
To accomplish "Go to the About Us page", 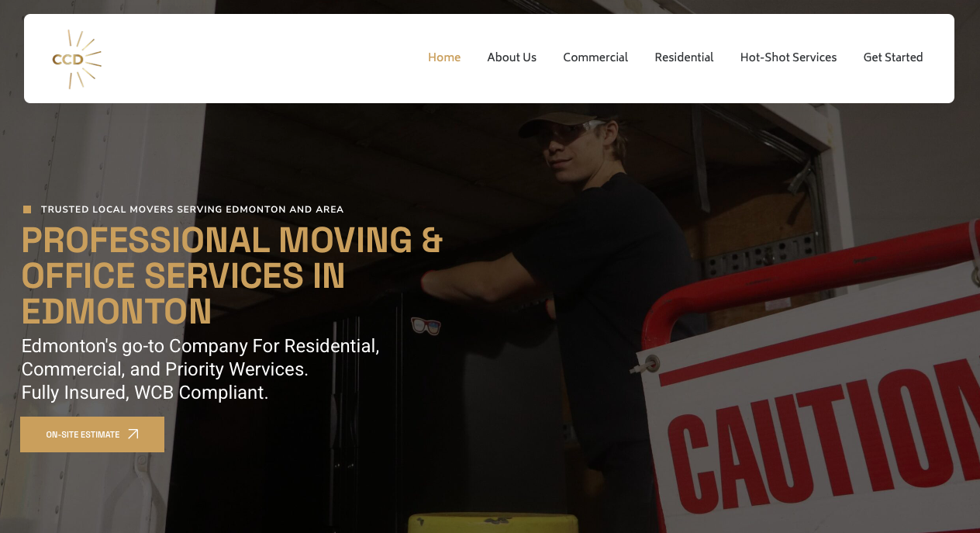I will click(512, 57).
